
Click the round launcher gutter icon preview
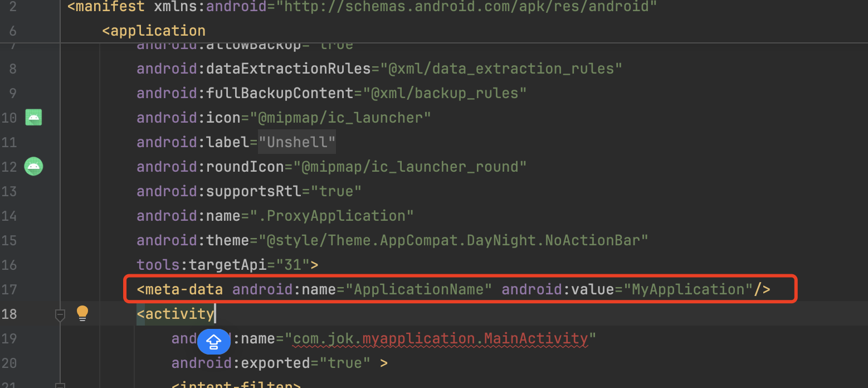pos(33,166)
